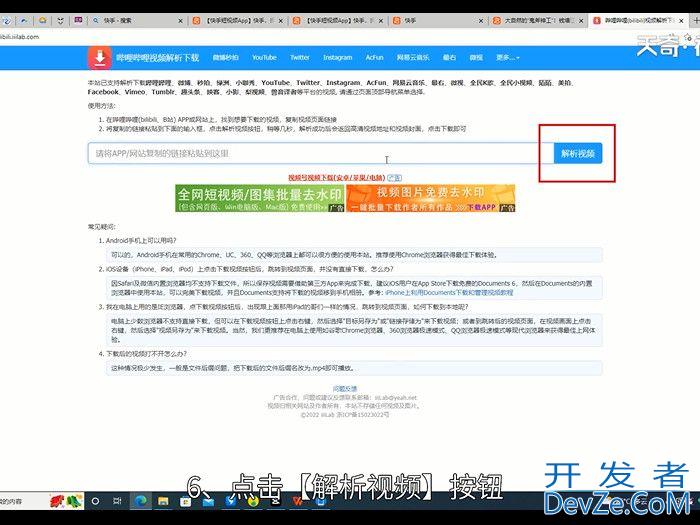Viewport: 700px width, 525px height.
Task: Click the red download logo icon
Action: pyautogui.click(x=100, y=58)
